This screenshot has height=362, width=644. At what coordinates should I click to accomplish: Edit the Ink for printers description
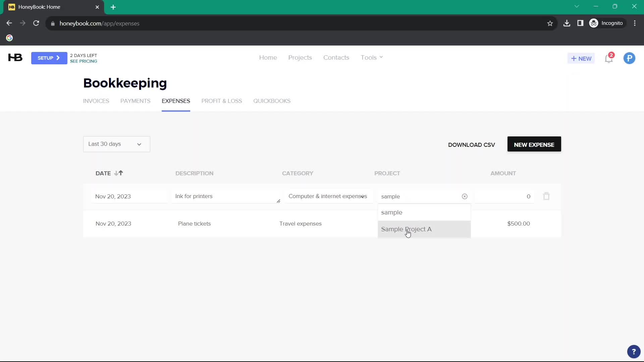pos(226,196)
